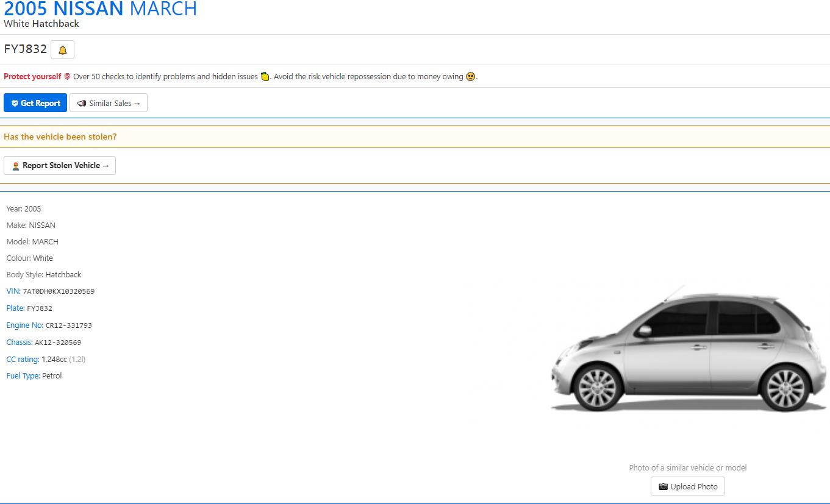This screenshot has width=830, height=504.
Task: Select engine number CR12-331793
Action: [x=69, y=325]
